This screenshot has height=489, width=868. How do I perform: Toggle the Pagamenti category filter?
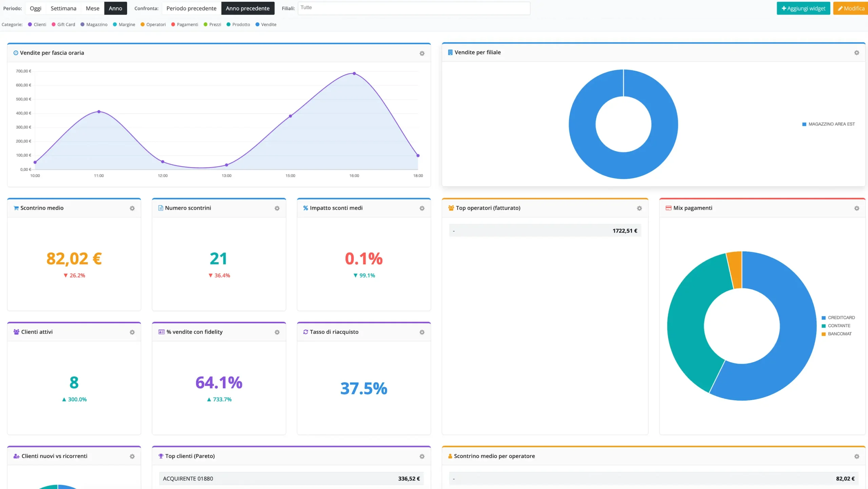click(185, 24)
